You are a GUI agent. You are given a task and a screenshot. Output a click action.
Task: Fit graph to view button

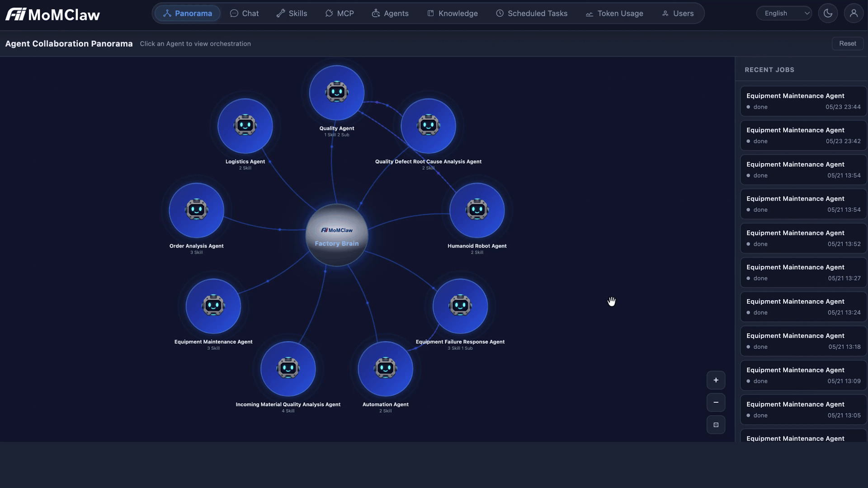pyautogui.click(x=716, y=425)
